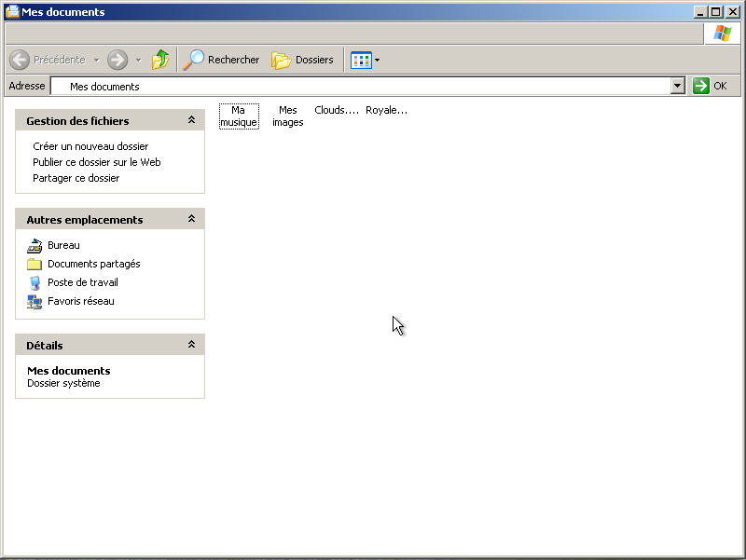Screen dimensions: 746x560
Task: Collapse the Autres emplacements panel
Action: click(x=191, y=219)
